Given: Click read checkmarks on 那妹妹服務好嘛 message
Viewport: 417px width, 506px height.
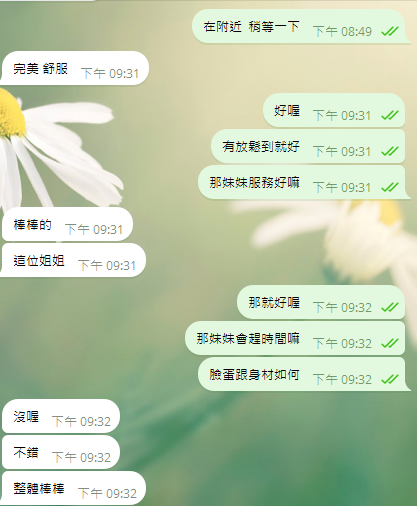Looking at the screenshot, I should click(x=390, y=187).
